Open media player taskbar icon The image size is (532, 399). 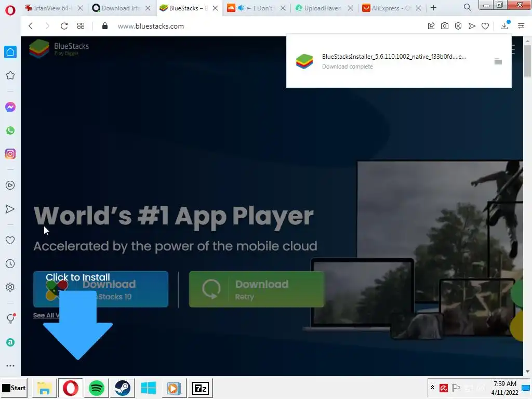[x=174, y=388]
